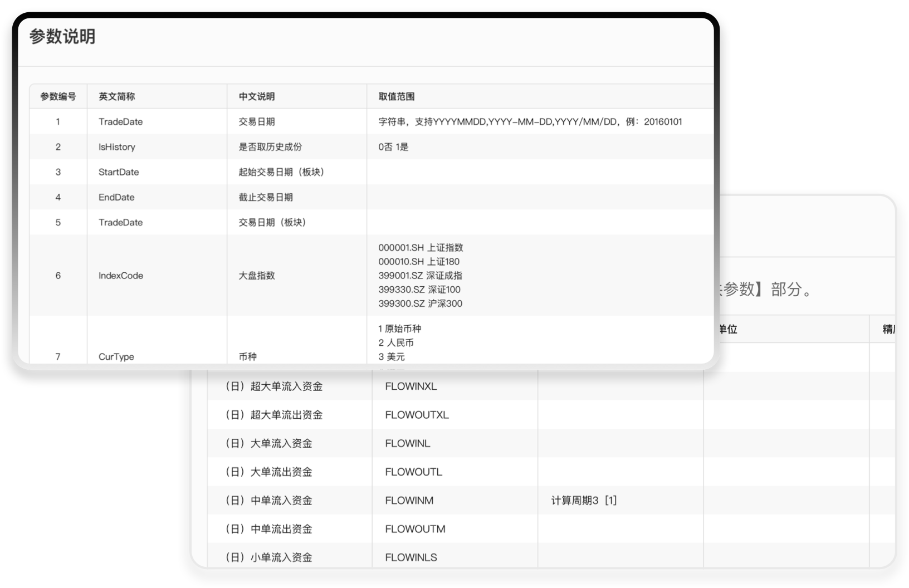909x588 pixels.
Task: Click parameter number 3 cell
Action: point(58,172)
